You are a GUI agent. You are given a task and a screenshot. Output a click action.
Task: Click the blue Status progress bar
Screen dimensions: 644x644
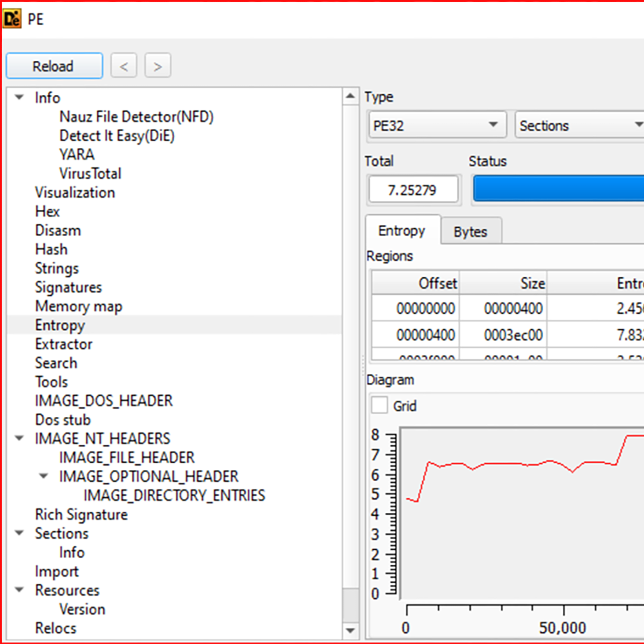559,189
